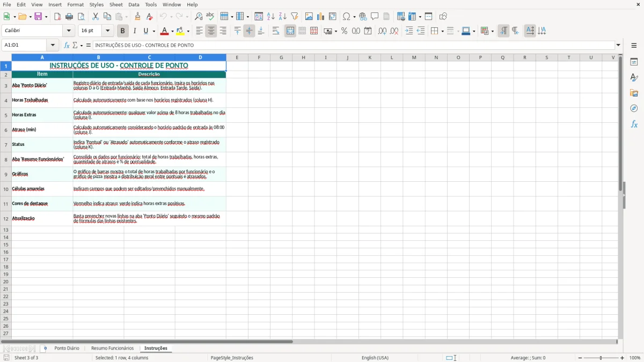Image resolution: width=644 pixels, height=362 pixels.
Task: Expand the Name Box dropdown
Action: [53, 46]
